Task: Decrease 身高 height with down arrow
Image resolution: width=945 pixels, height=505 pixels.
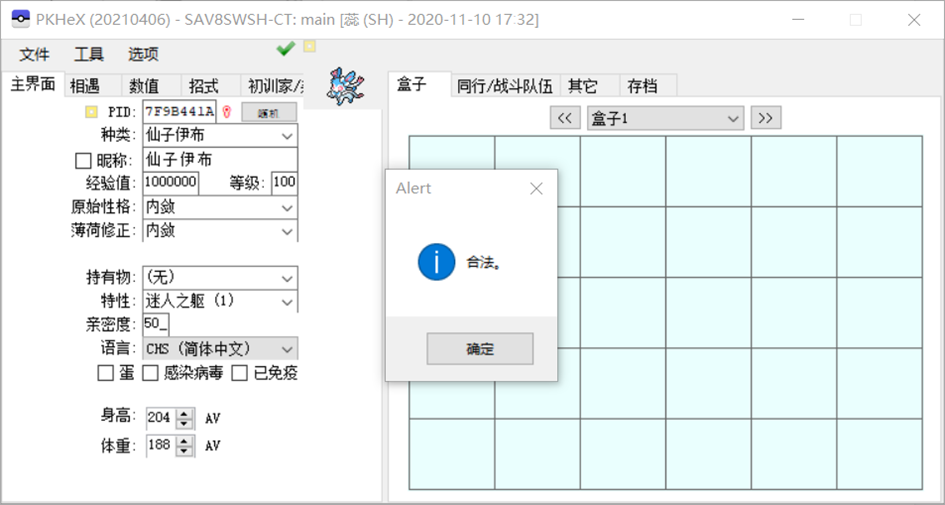Action: point(185,423)
